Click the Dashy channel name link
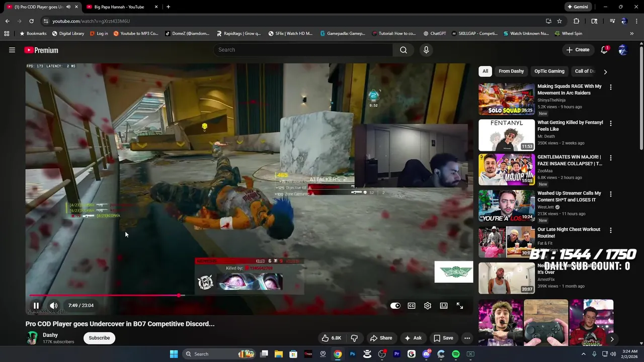The height and width of the screenshot is (362, 644). pos(50,335)
